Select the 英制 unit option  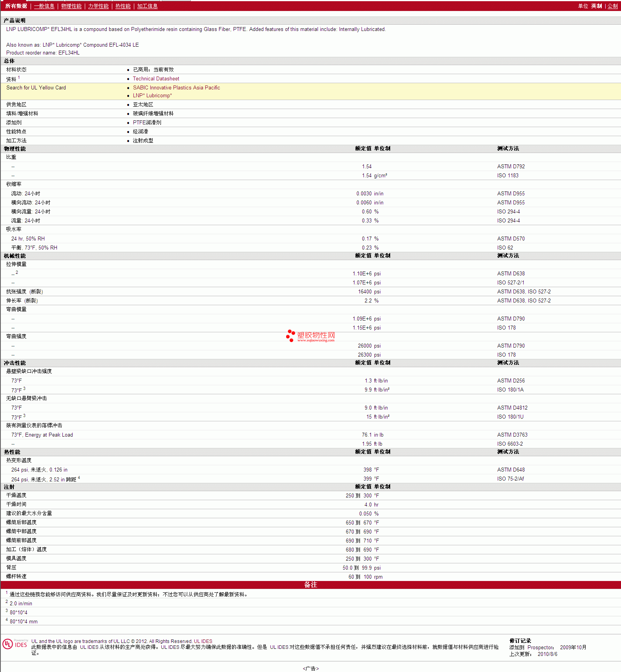tap(596, 6)
